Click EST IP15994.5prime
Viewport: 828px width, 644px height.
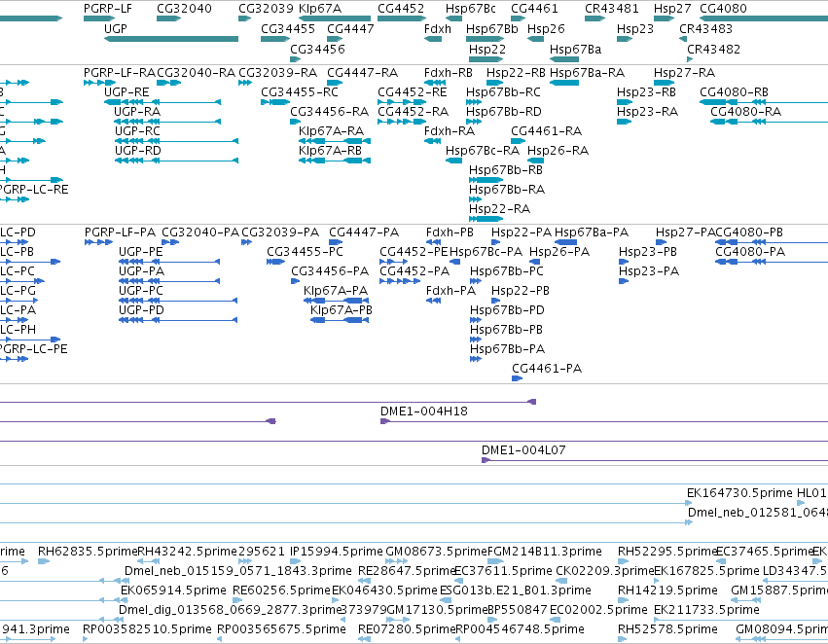[x=337, y=552]
